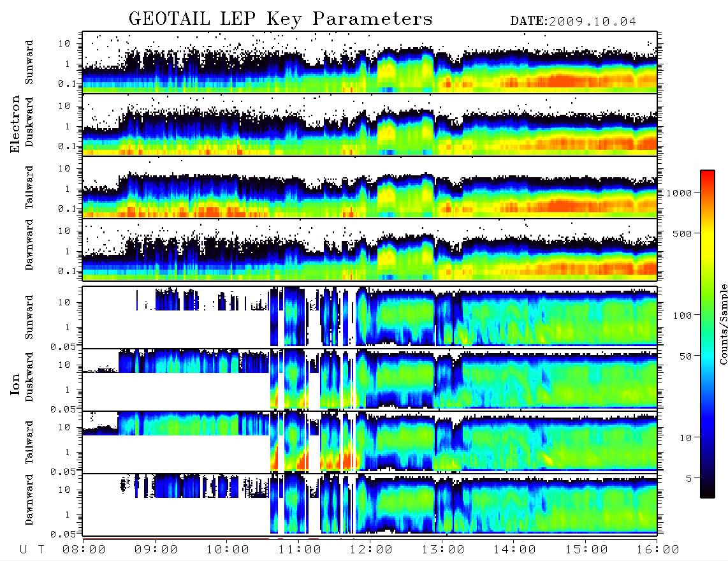728x561 pixels.
Task: Click the 16:00 time tick label
Action: (658, 550)
